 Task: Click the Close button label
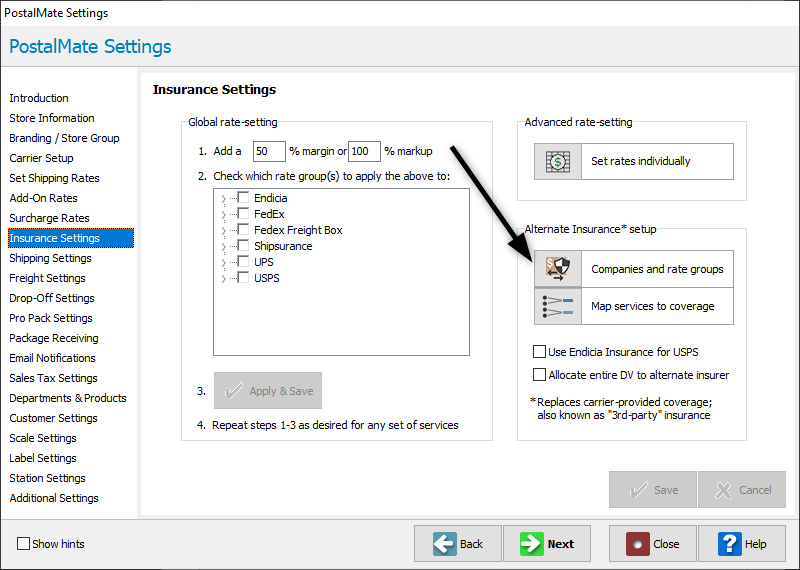[666, 544]
